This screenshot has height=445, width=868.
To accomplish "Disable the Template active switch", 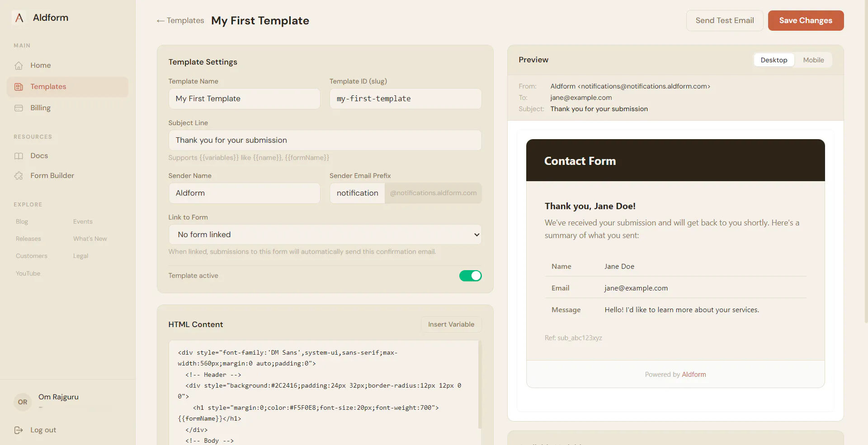I will click(470, 276).
